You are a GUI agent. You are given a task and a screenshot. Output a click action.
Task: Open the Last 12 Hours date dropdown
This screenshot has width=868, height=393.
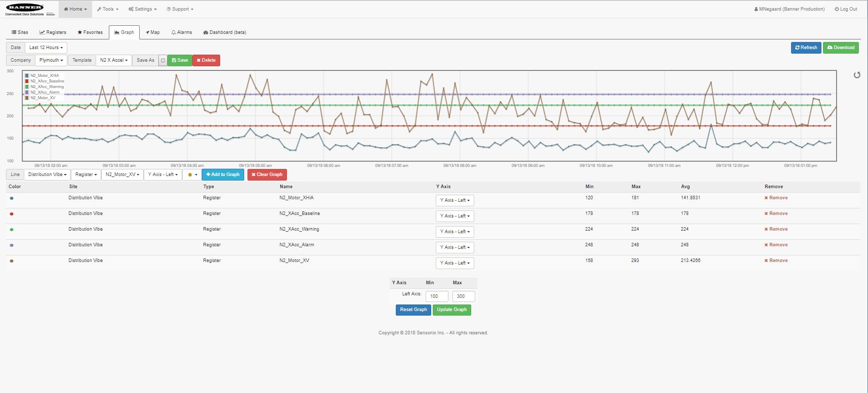pyautogui.click(x=46, y=48)
